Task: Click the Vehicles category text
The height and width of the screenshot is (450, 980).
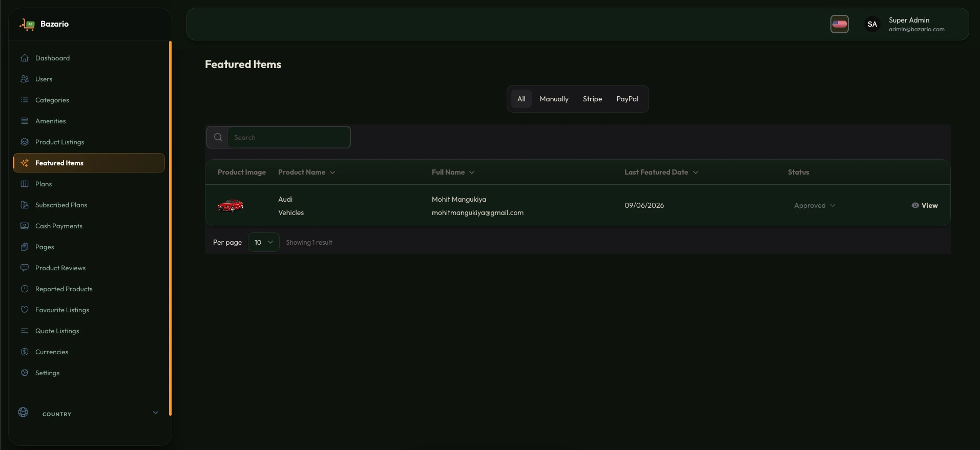Action: tap(291, 212)
